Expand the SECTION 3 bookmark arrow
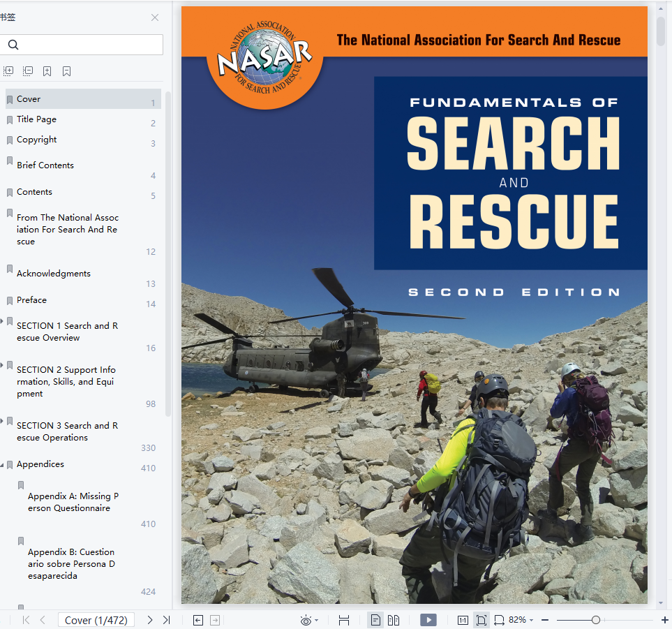672x629 pixels. point(1,421)
